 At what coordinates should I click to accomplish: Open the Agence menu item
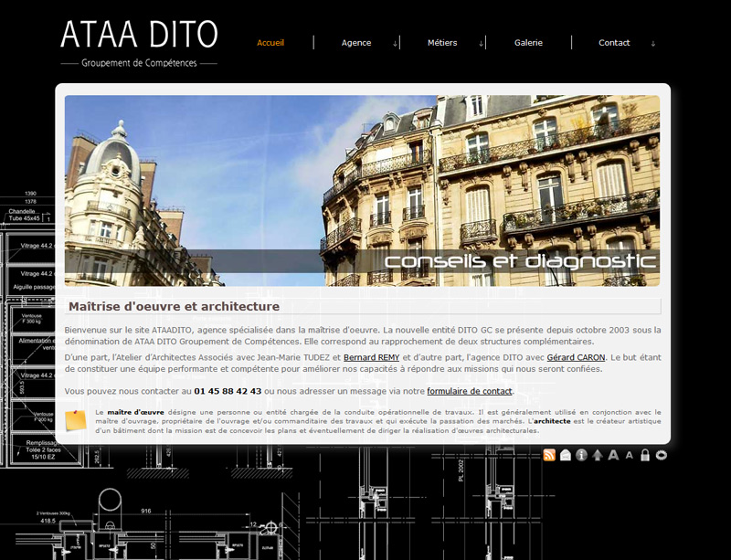tap(356, 42)
